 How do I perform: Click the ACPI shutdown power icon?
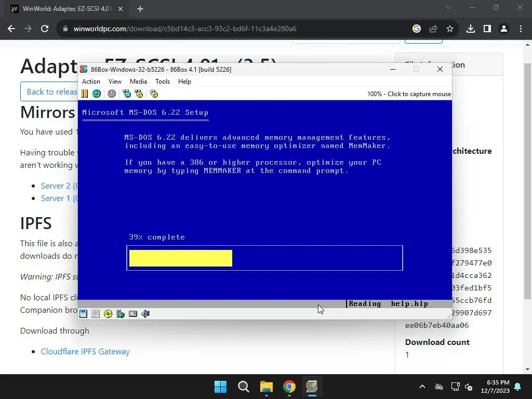click(x=112, y=94)
